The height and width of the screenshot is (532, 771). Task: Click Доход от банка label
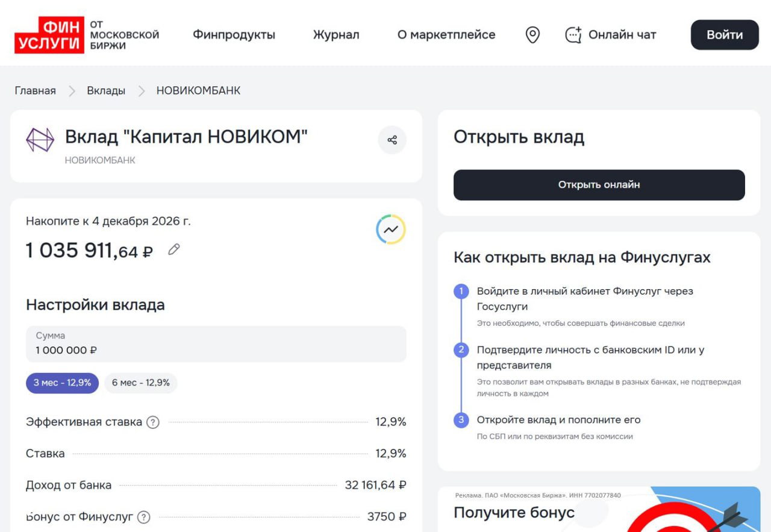[69, 485]
